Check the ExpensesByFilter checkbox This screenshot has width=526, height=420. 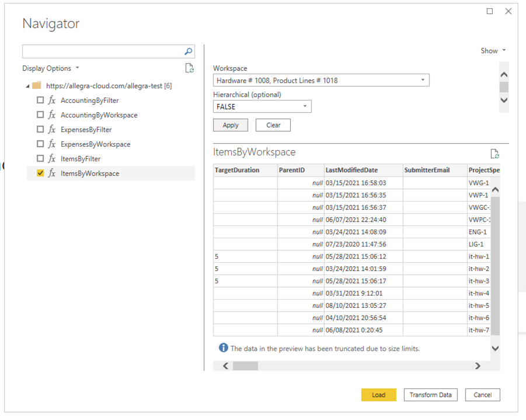[x=40, y=129]
